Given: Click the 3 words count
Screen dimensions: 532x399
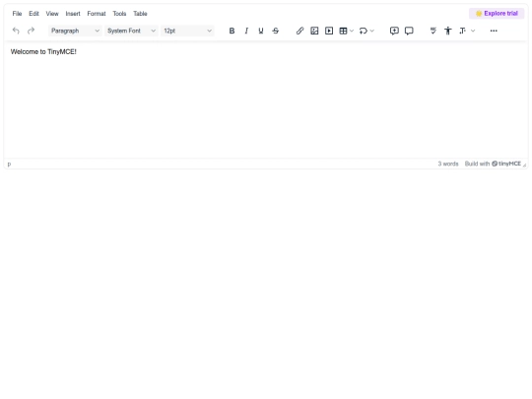Looking at the screenshot, I should click(448, 164).
